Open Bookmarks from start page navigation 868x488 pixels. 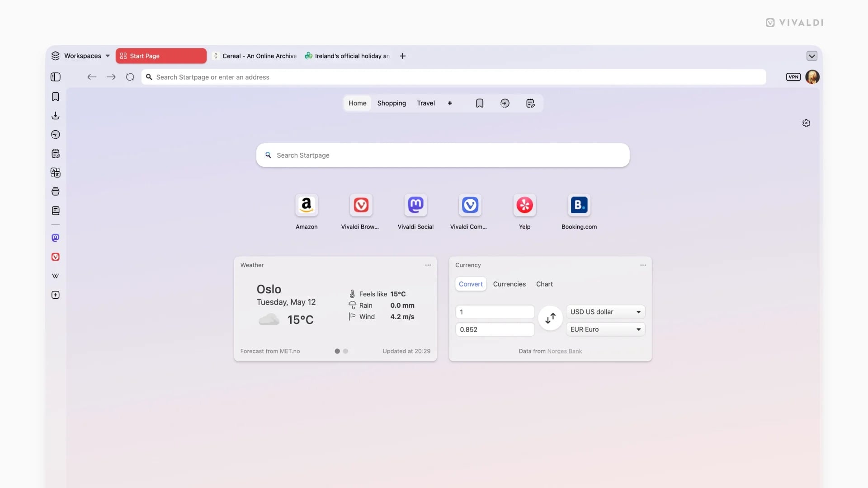480,103
